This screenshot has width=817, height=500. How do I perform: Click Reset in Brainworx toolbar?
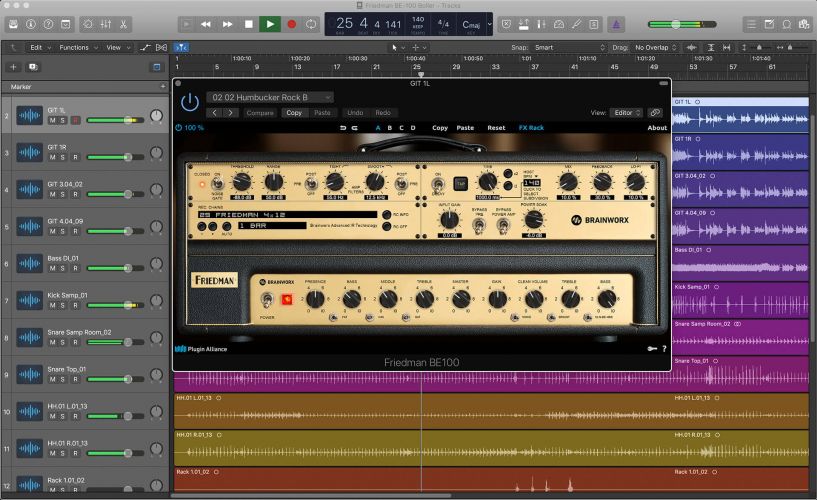[x=496, y=128]
